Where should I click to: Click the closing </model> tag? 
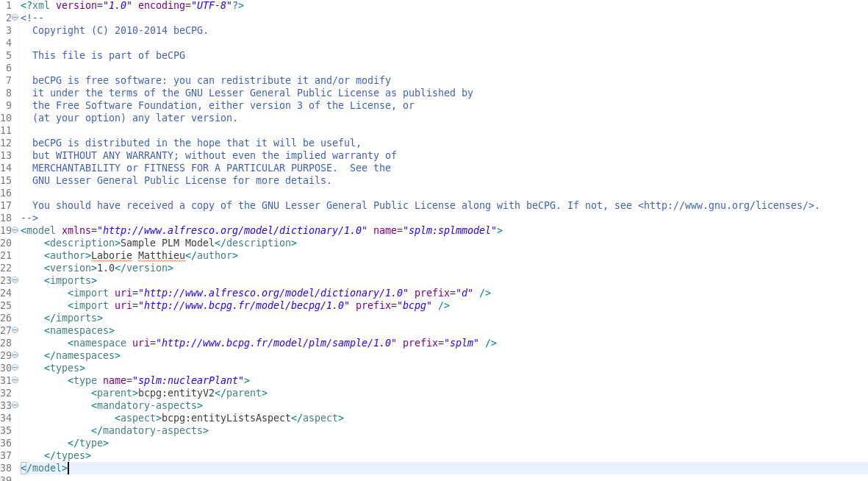coord(44,468)
